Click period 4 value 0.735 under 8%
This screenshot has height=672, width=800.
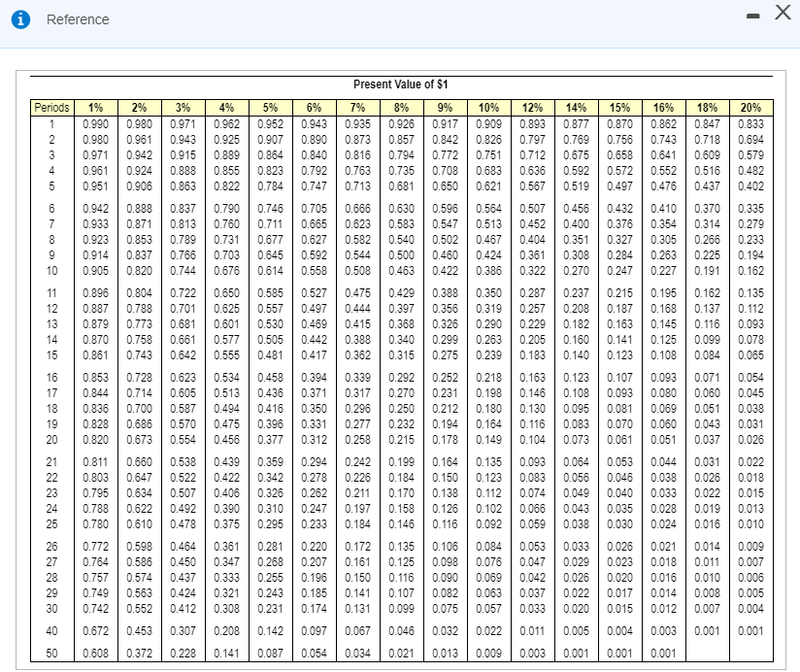click(x=402, y=170)
